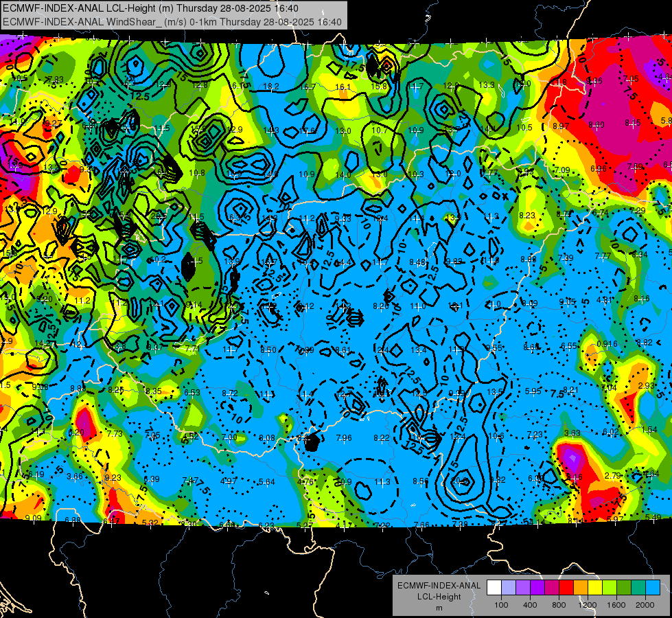Click the grid value 9.14
The height and width of the screenshot is (618, 672).
pos(194,305)
